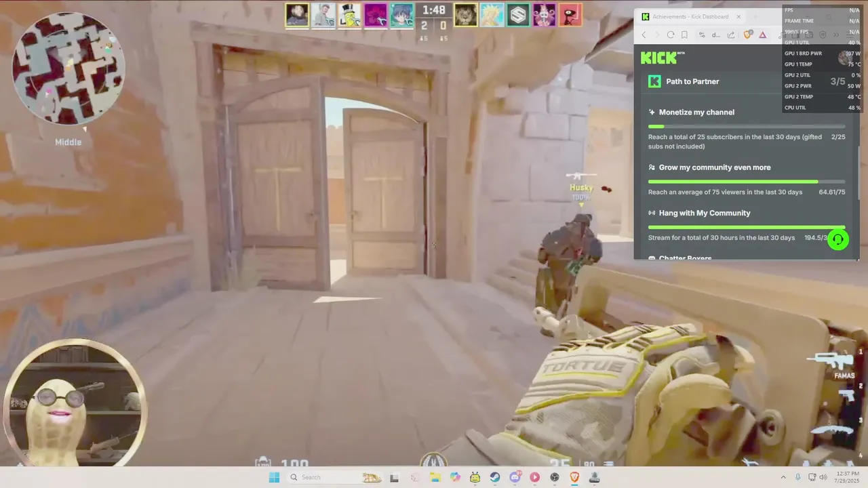Viewport: 868px width, 488px height.
Task: Open Task View from taskbar
Action: 394,477
